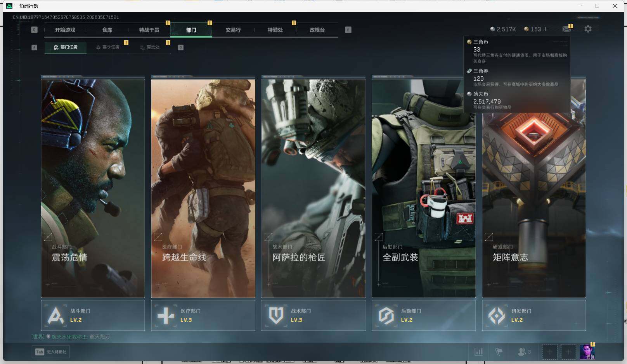
Task: Open the 改枪台 tab
Action: tap(317, 30)
